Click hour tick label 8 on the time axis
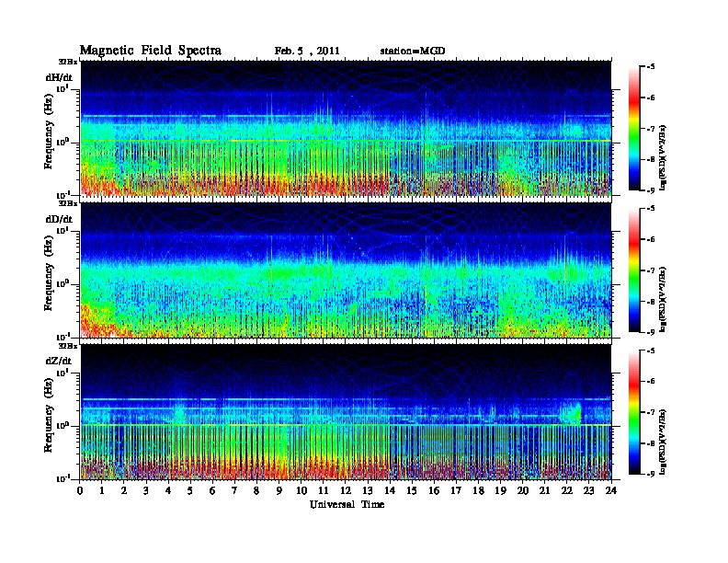 pyautogui.click(x=256, y=490)
